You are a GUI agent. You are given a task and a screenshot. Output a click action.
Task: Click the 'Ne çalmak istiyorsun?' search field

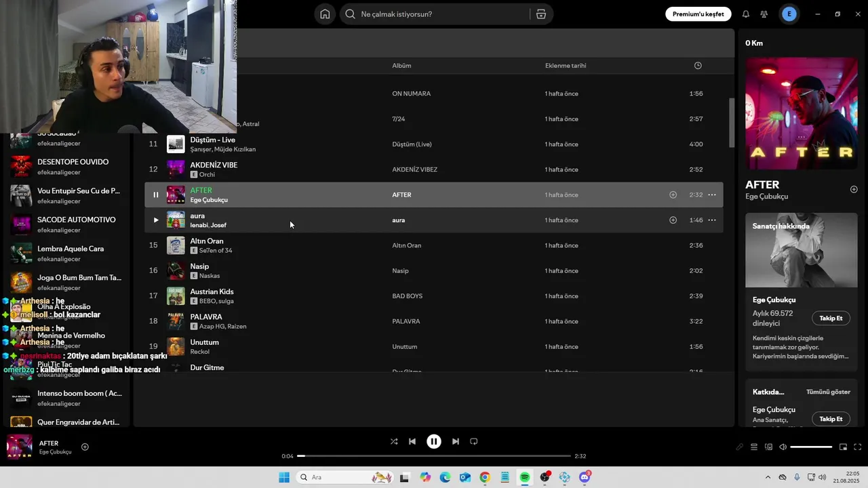click(434, 14)
